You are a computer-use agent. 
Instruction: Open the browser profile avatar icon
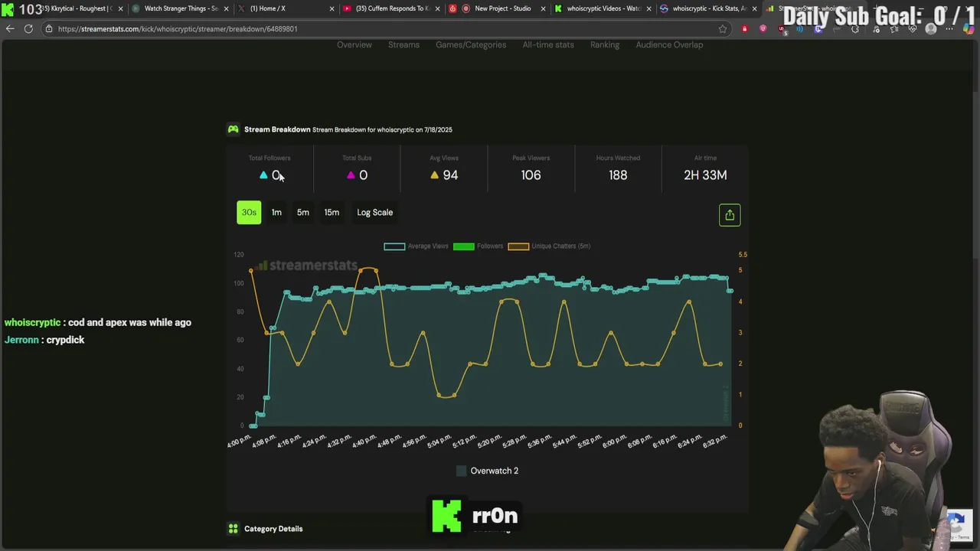(x=931, y=29)
